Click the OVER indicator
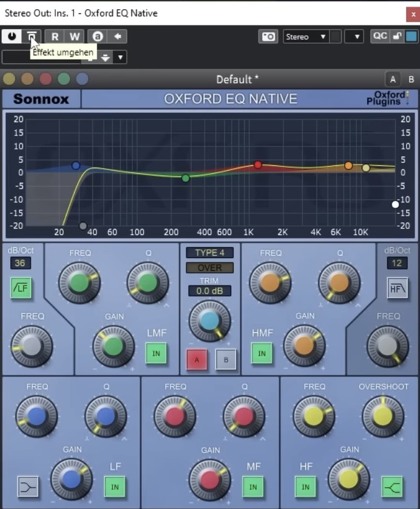Viewport: 420px width, 509px height. point(209,267)
